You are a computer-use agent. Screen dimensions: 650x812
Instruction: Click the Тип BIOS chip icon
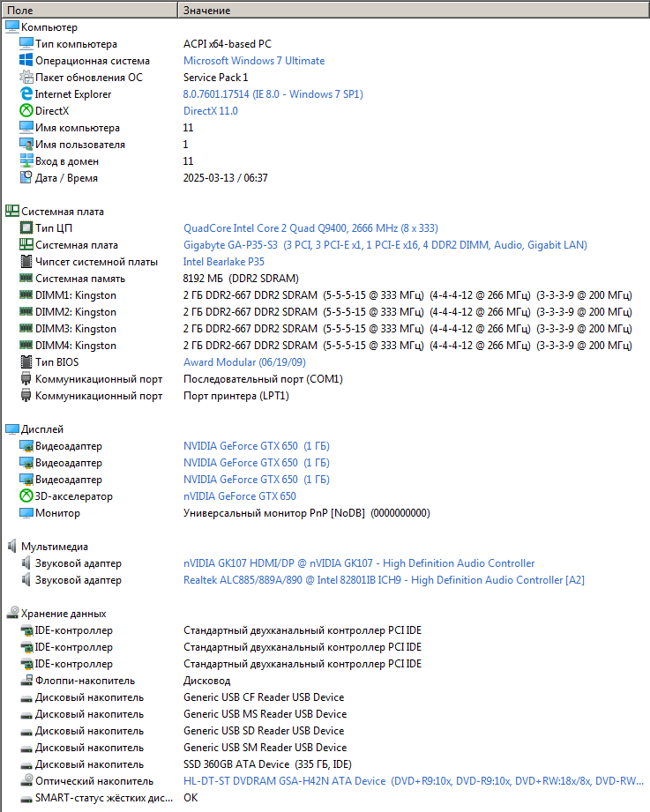click(x=26, y=361)
